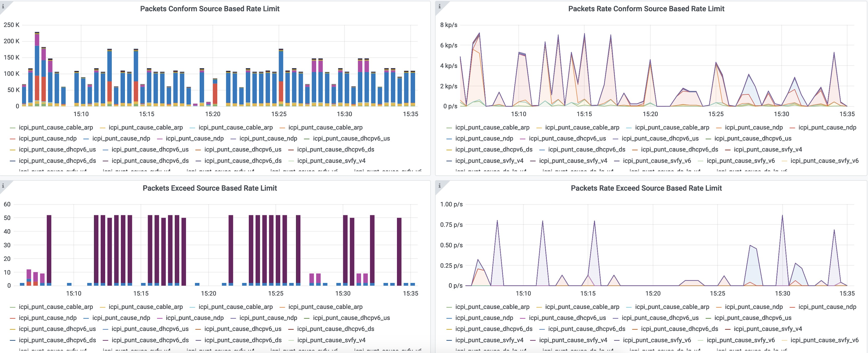Image resolution: width=868 pixels, height=353 pixels.
Task: Open info icon of Packets Rate Conform panel
Action: coord(439,6)
